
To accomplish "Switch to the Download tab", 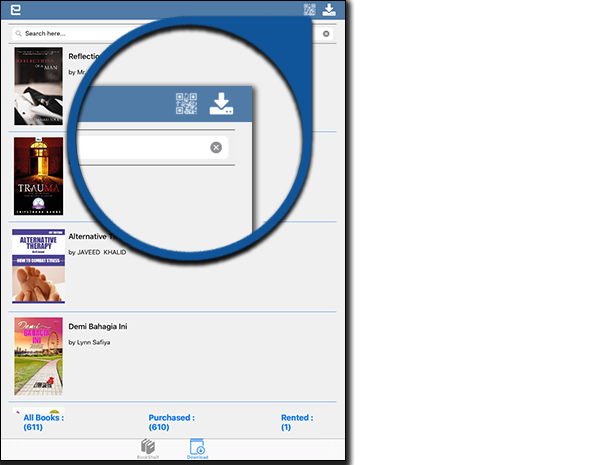I will (197, 449).
